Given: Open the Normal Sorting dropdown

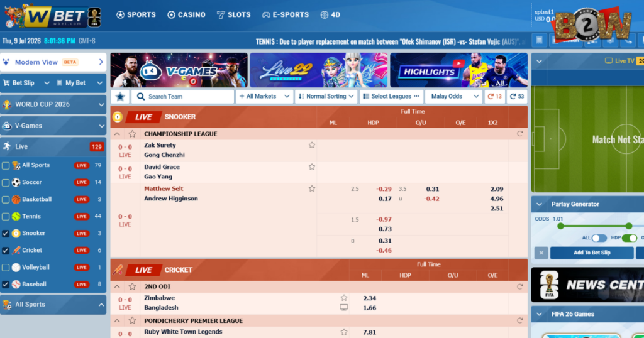Looking at the screenshot, I should coord(326,97).
